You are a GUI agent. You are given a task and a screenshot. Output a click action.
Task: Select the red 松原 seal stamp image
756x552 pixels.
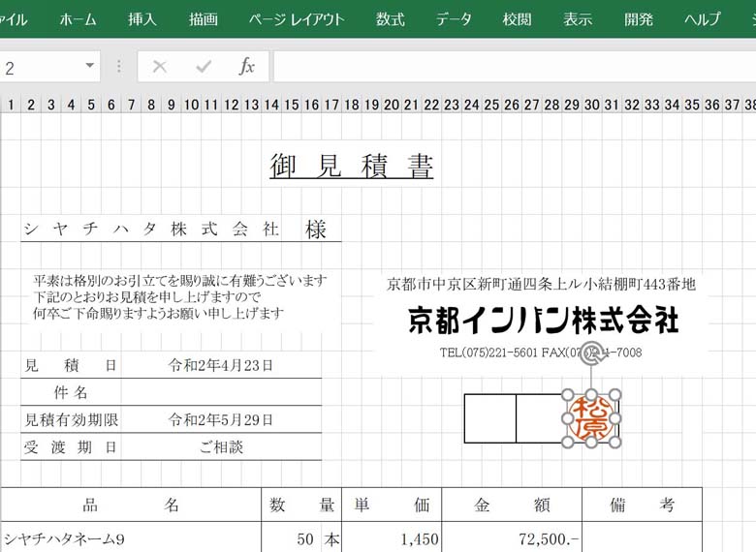click(591, 418)
